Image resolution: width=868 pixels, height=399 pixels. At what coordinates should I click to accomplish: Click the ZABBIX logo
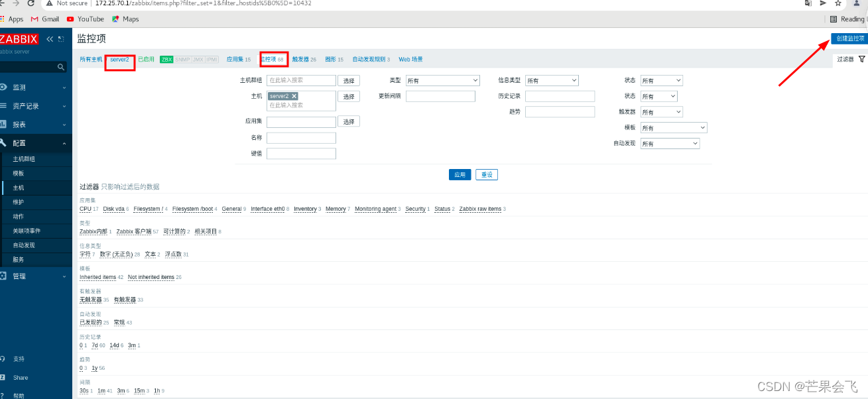[x=19, y=39]
